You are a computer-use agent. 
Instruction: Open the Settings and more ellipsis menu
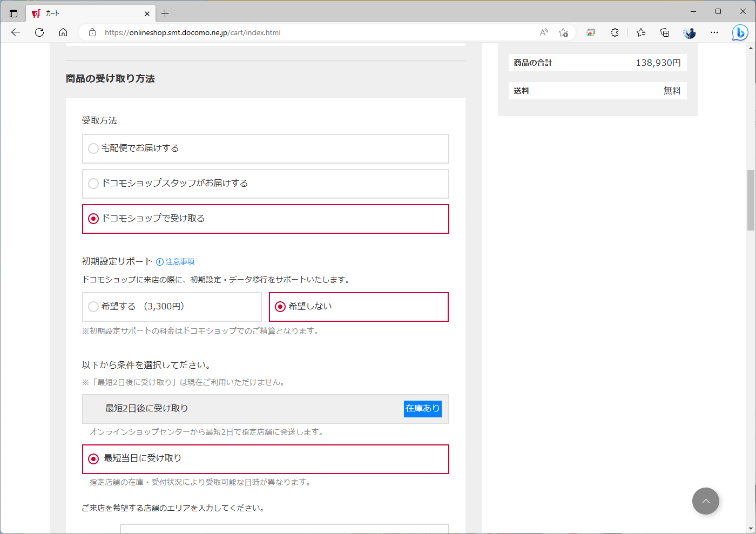[x=714, y=32]
